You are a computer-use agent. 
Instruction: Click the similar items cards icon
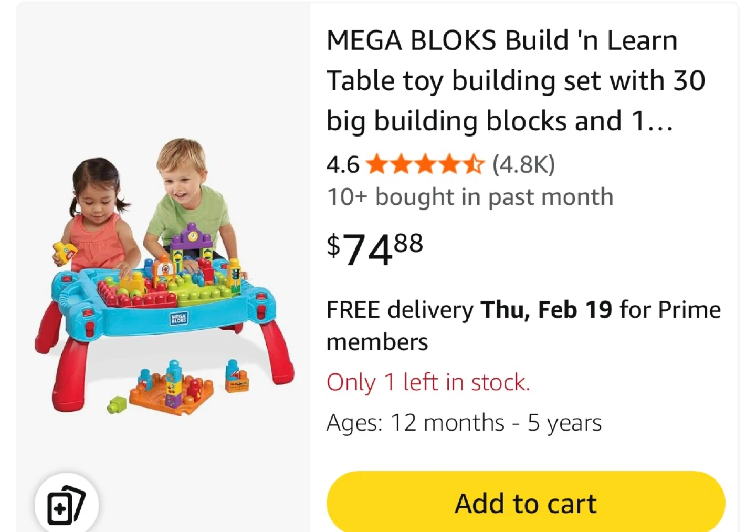coord(66,505)
